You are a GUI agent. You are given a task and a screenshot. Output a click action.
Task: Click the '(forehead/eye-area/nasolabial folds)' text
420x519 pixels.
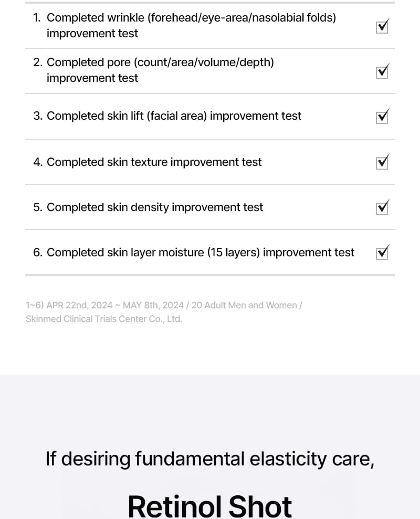(241, 17)
